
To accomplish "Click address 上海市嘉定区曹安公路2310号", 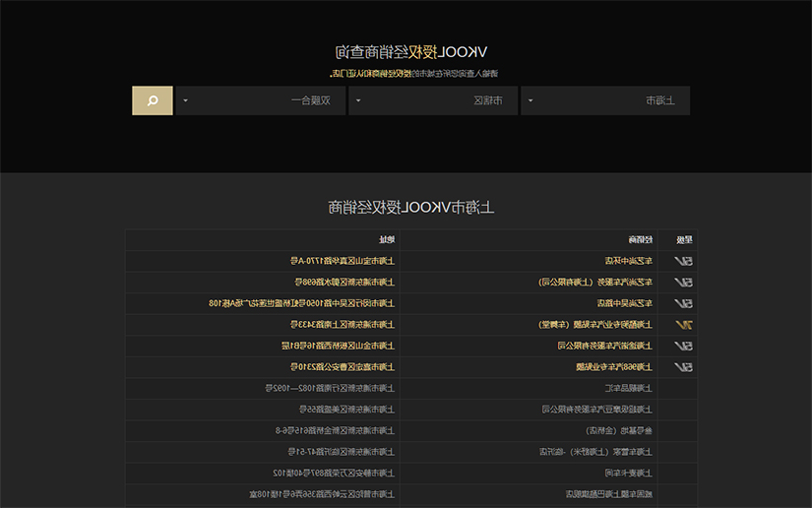I will coord(343,367).
